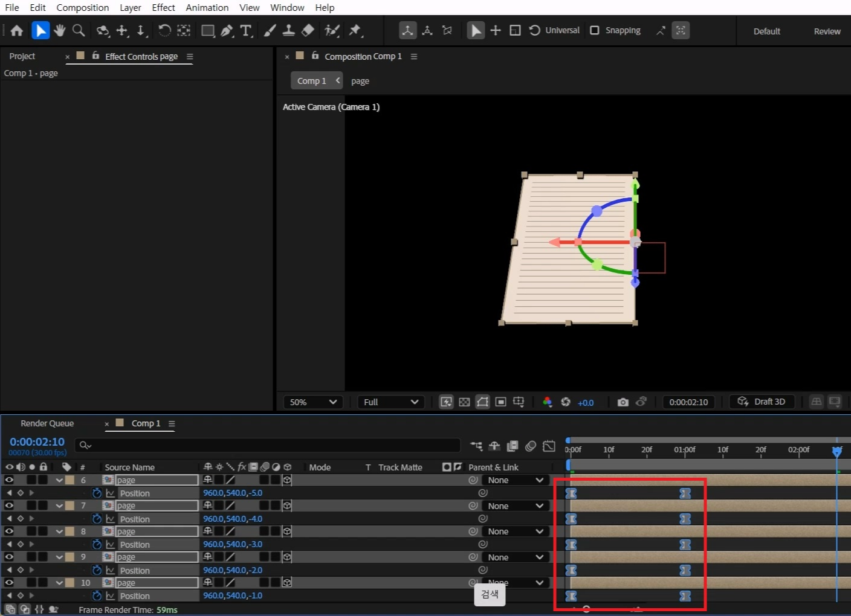Switch to the Project panel tab
The image size is (851, 616).
[22, 56]
